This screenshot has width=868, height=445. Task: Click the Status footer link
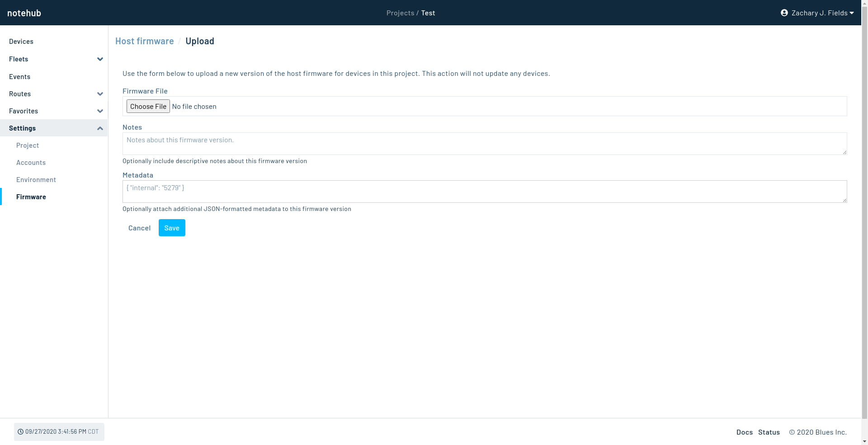(x=769, y=432)
